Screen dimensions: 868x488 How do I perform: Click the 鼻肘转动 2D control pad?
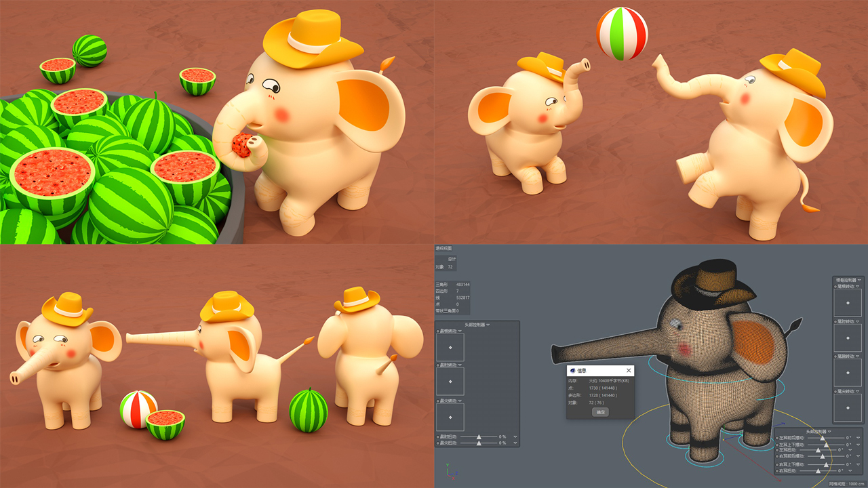tap(450, 382)
